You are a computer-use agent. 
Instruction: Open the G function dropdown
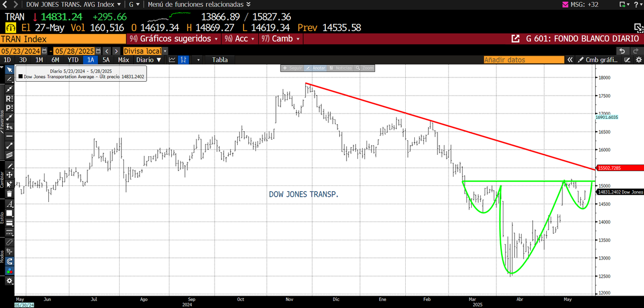135,4
